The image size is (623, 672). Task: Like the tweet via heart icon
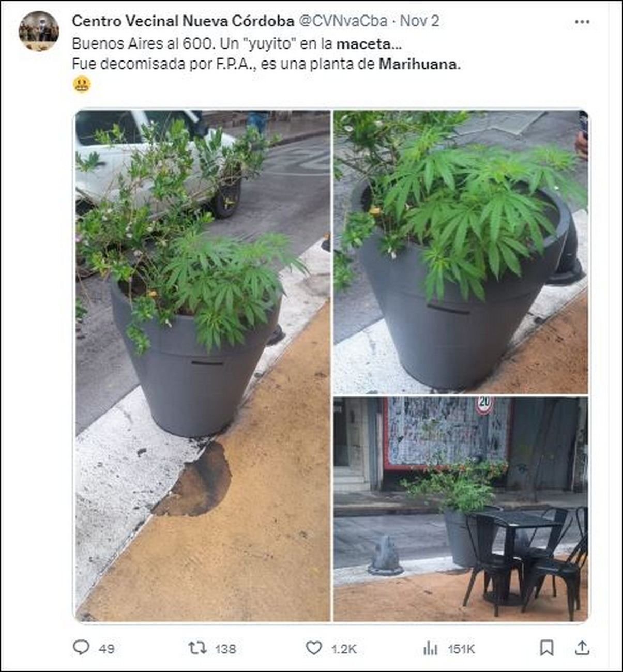point(313,648)
